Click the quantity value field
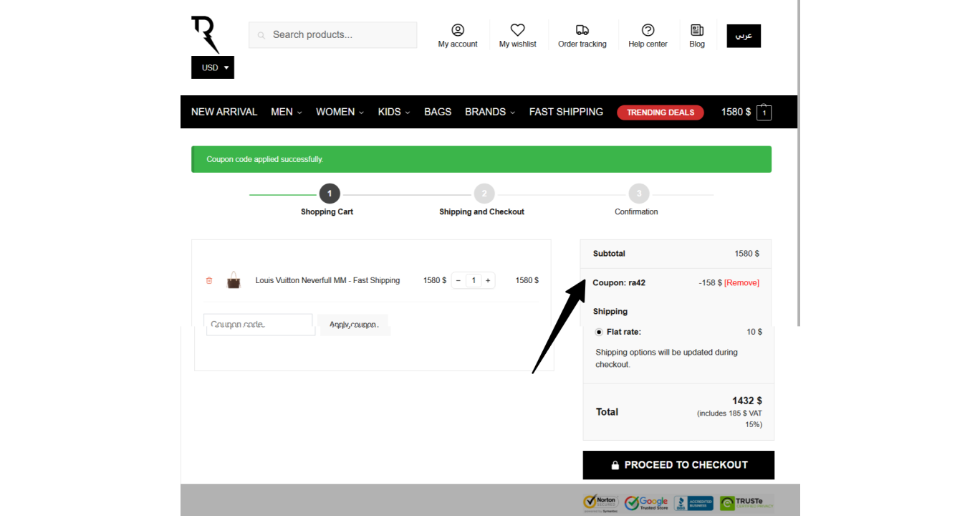Screen dimensions: 980x516 (473, 280)
